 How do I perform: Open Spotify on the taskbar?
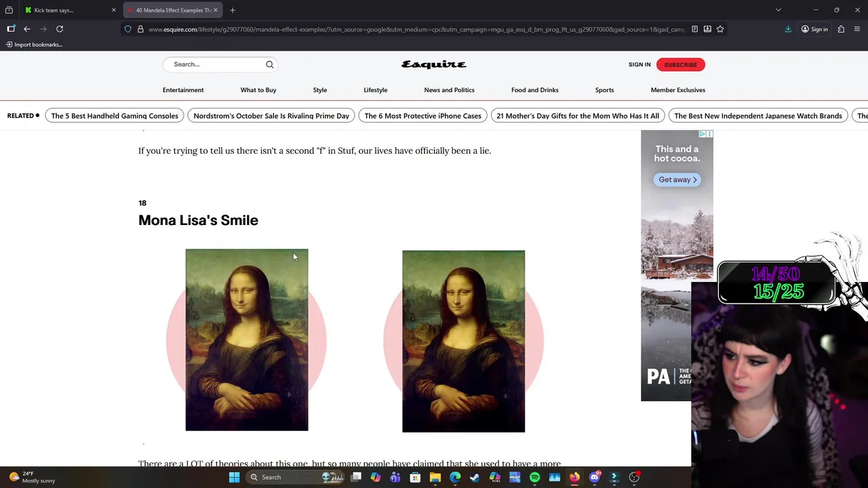click(534, 477)
